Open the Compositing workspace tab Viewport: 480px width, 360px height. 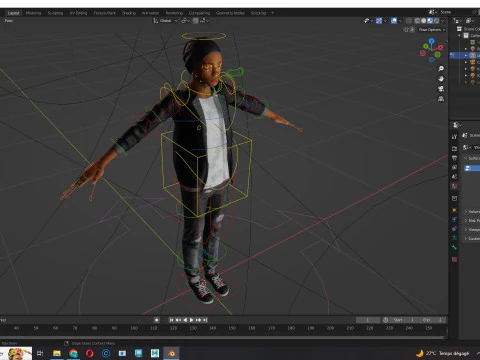click(x=199, y=13)
